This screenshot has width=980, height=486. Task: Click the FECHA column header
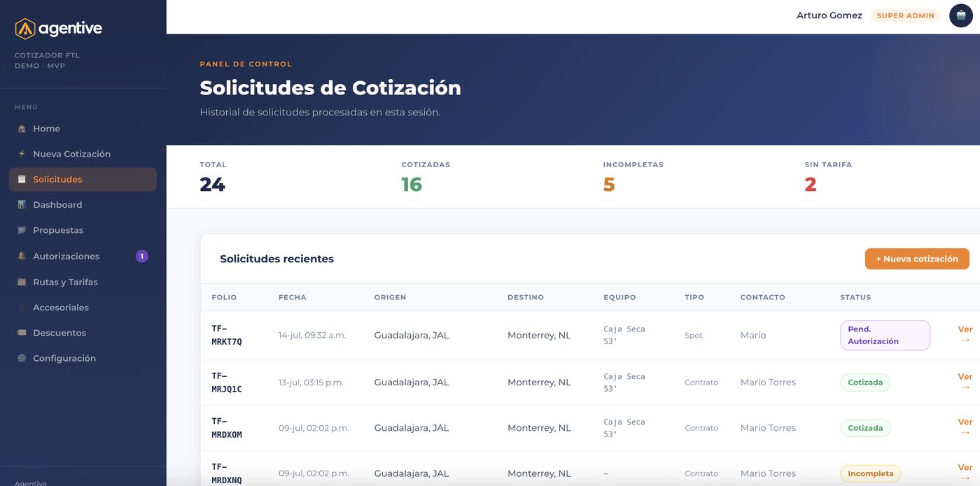[292, 297]
